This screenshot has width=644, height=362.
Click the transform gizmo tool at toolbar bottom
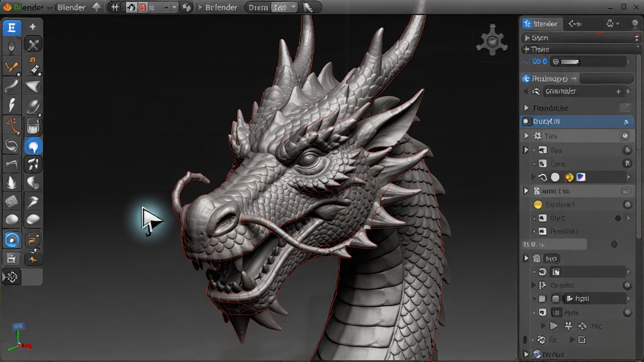(x=11, y=277)
